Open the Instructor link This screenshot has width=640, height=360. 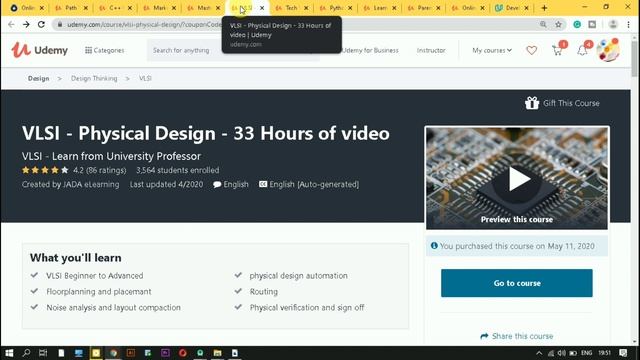pos(431,50)
